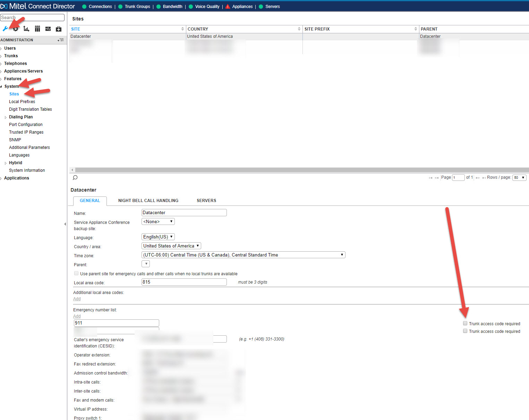This screenshot has height=420, width=529.
Task: Click the Mitel Connect Director logo
Action: tap(38, 6)
